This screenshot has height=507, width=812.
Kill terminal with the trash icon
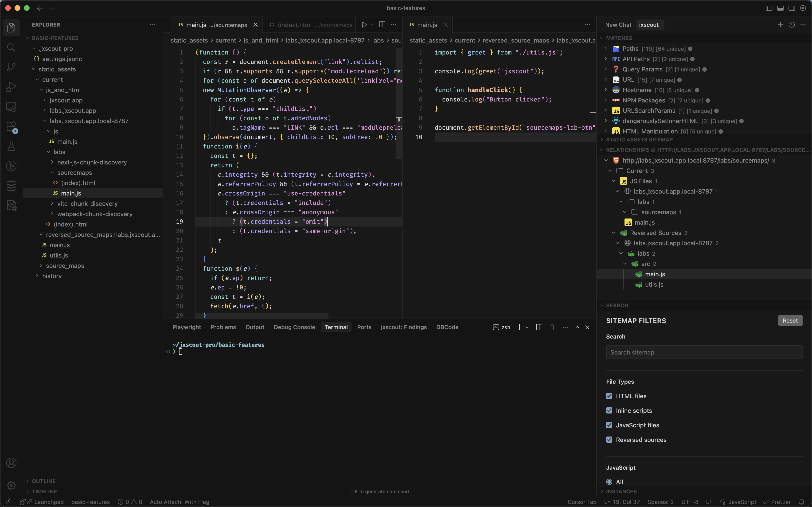pos(552,327)
